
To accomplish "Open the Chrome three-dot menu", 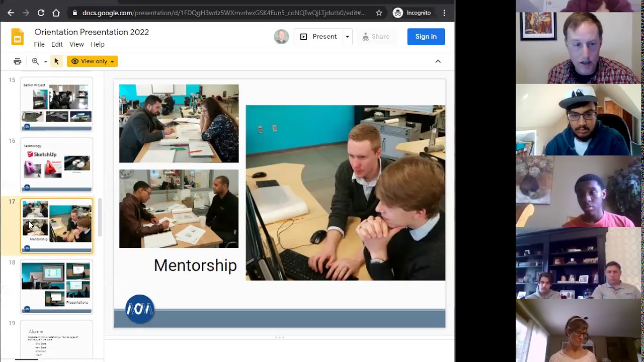I will point(444,13).
